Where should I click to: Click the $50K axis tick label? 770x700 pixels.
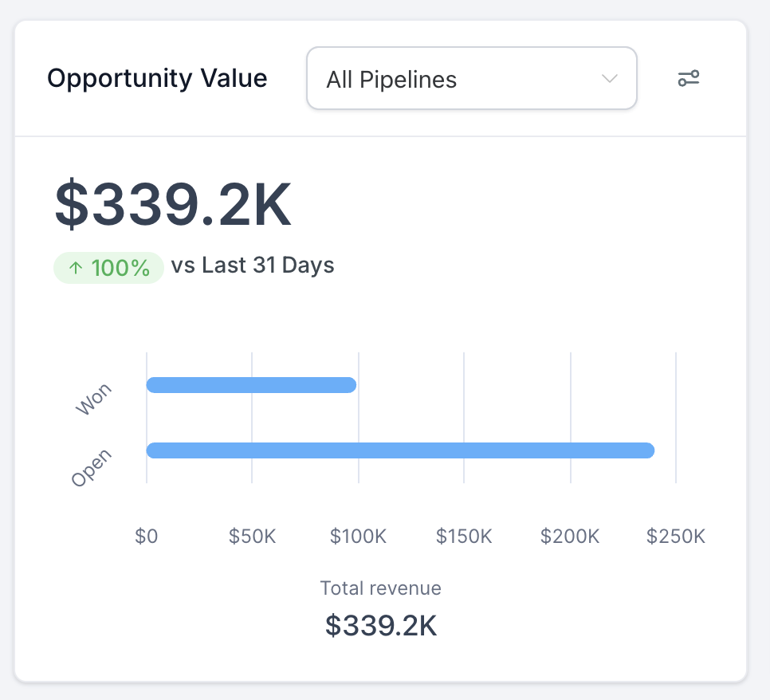(x=252, y=537)
